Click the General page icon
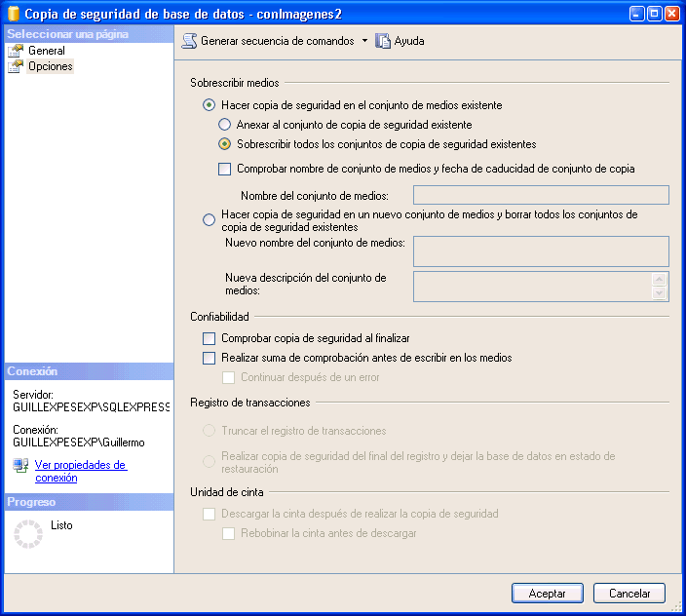This screenshot has height=616, width=686. 16,51
